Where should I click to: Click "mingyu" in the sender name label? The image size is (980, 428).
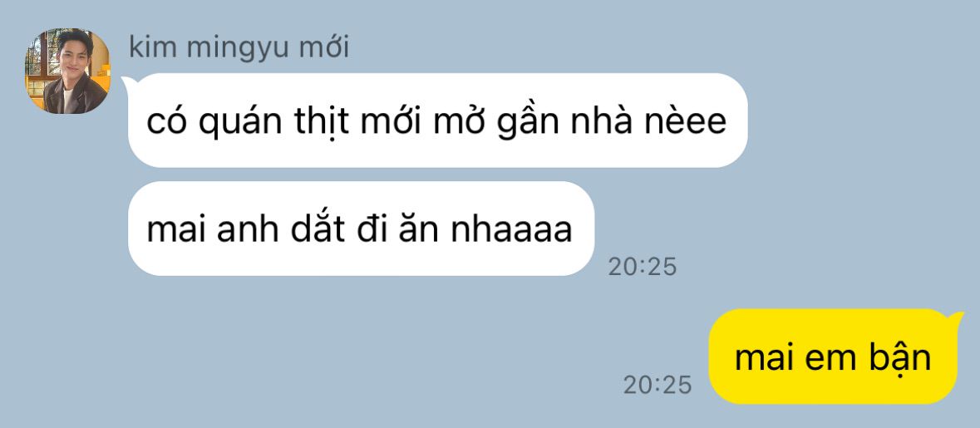(x=239, y=50)
